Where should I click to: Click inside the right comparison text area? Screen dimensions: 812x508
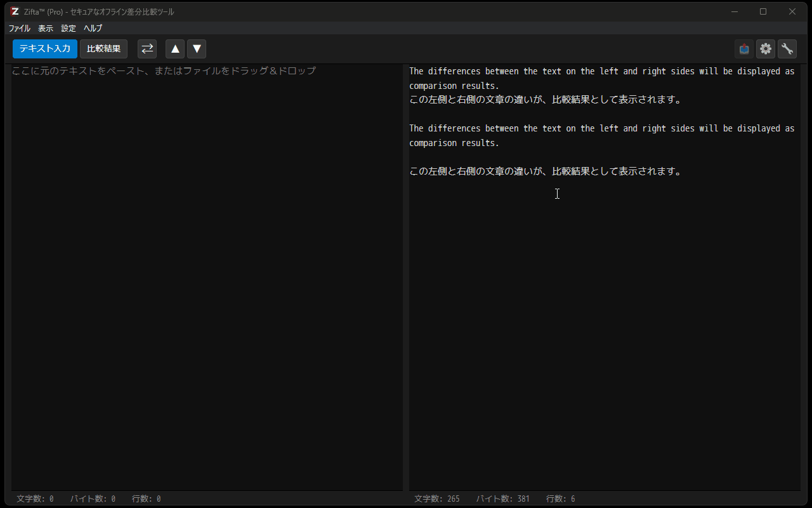point(603,286)
